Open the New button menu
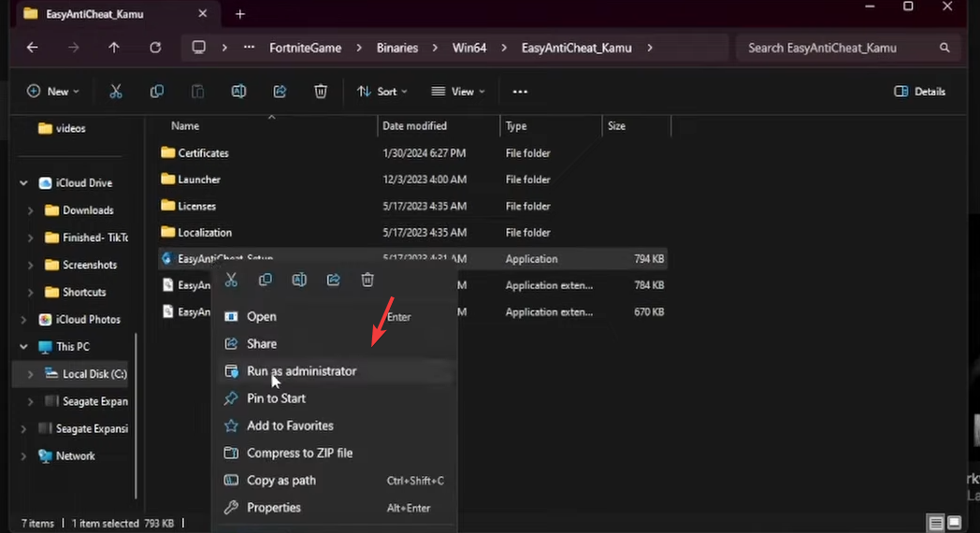 click(x=52, y=92)
